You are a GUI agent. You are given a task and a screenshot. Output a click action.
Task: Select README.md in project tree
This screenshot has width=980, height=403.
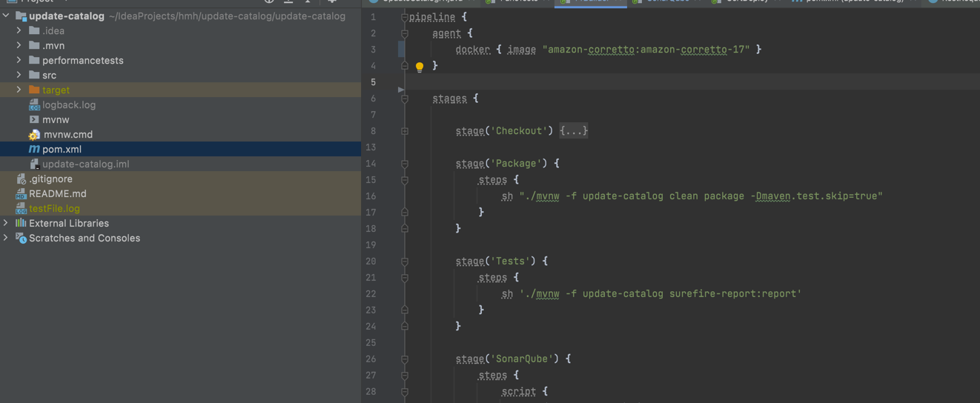pyautogui.click(x=180, y=193)
